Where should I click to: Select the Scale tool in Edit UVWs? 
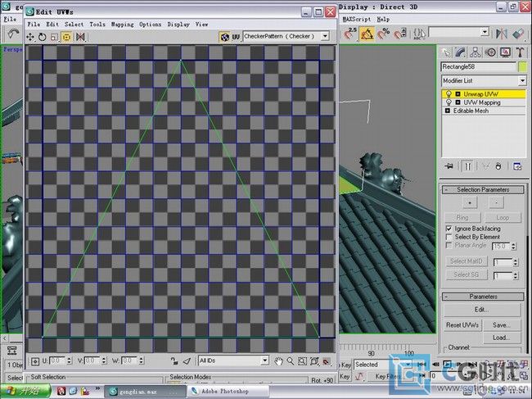pyautogui.click(x=54, y=37)
